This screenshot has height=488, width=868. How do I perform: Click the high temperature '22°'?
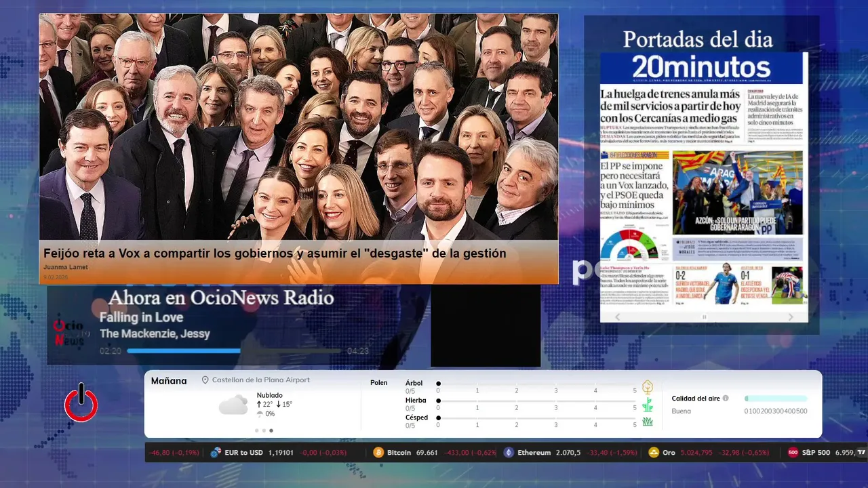pos(267,405)
